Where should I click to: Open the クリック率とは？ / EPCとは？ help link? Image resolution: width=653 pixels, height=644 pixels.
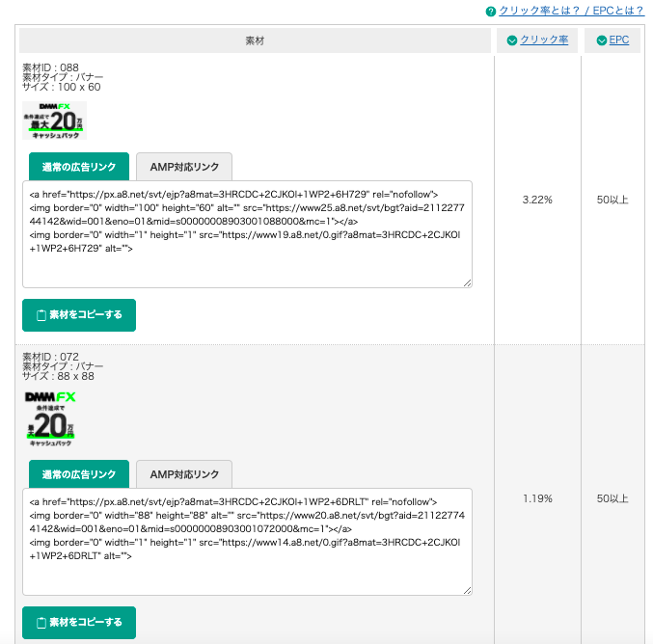click(x=570, y=12)
